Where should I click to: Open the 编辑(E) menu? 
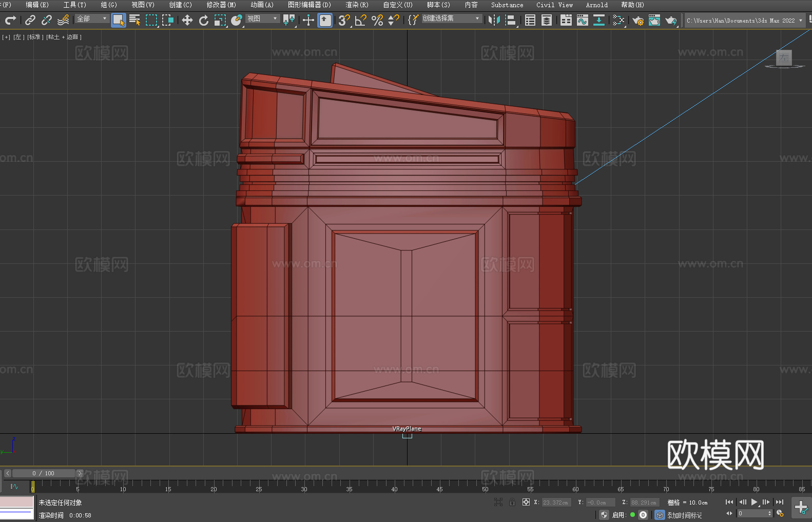(37, 5)
